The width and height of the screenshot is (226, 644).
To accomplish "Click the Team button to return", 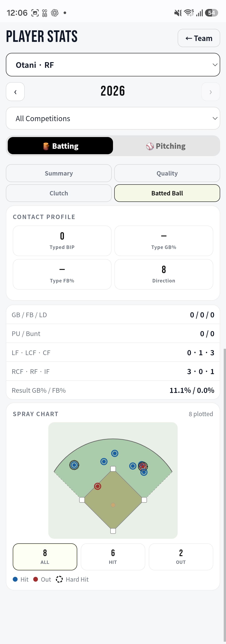I will coord(199,38).
